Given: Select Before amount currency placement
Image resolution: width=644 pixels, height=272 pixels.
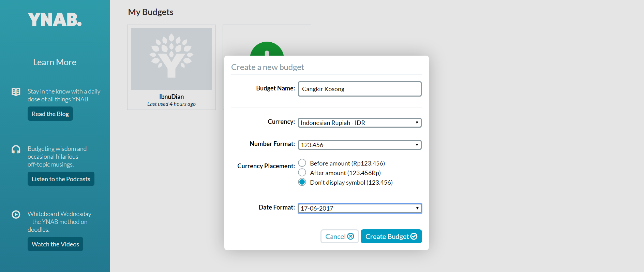Looking at the screenshot, I should click(x=302, y=163).
